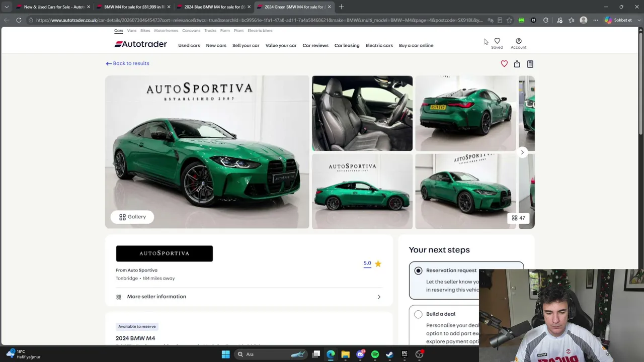Viewport: 644px width, 362px height.
Task: Open the green NCK browser extension
Action: [521, 20]
